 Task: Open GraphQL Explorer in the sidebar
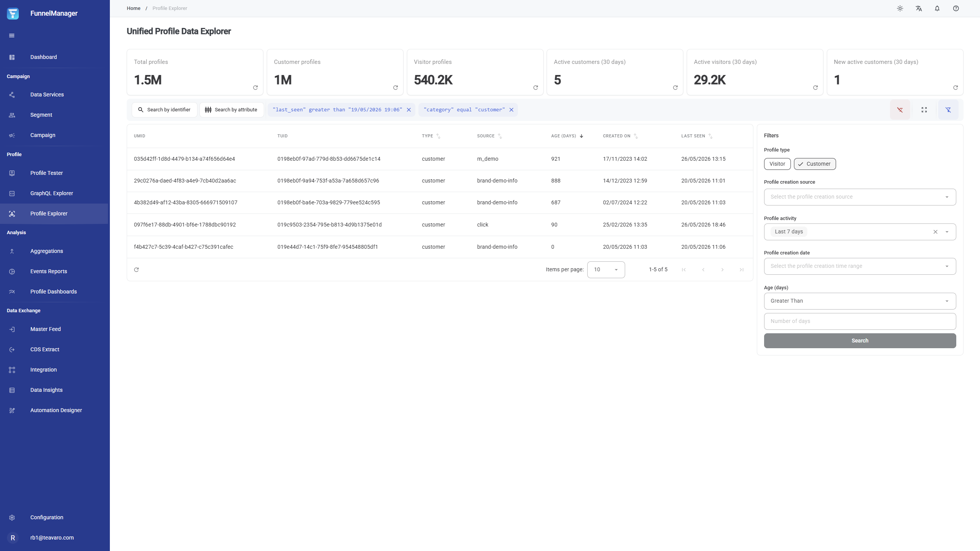point(54,194)
